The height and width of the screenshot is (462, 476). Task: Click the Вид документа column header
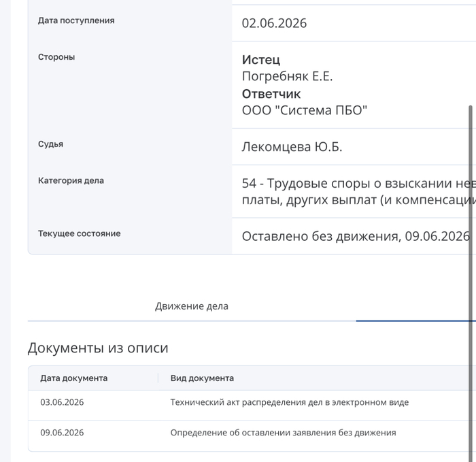[202, 378]
